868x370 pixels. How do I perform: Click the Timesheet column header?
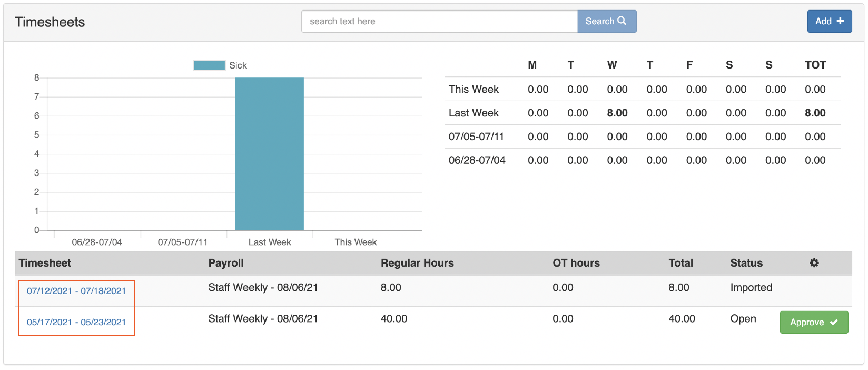point(45,263)
